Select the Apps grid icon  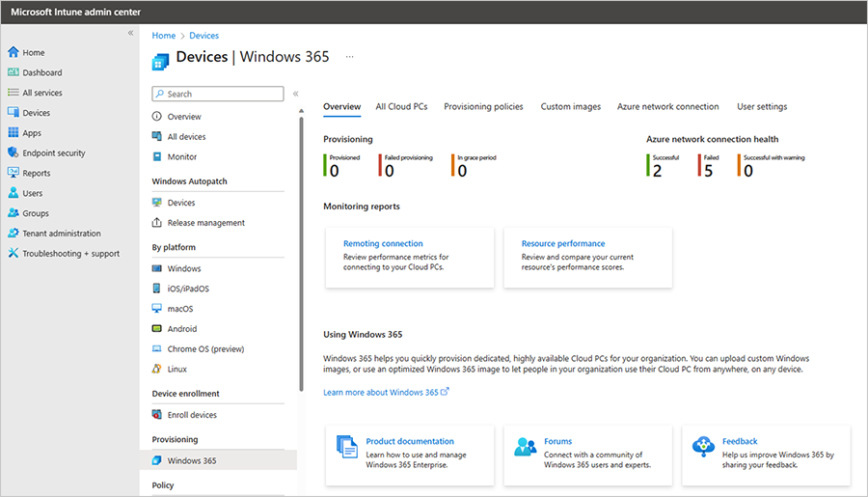click(x=14, y=133)
